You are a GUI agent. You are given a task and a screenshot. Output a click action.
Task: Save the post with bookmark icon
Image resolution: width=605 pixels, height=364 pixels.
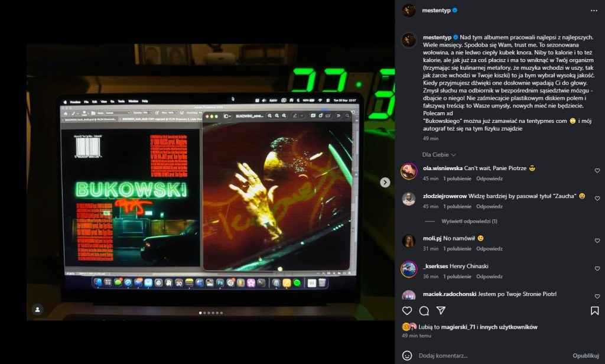pos(594,311)
